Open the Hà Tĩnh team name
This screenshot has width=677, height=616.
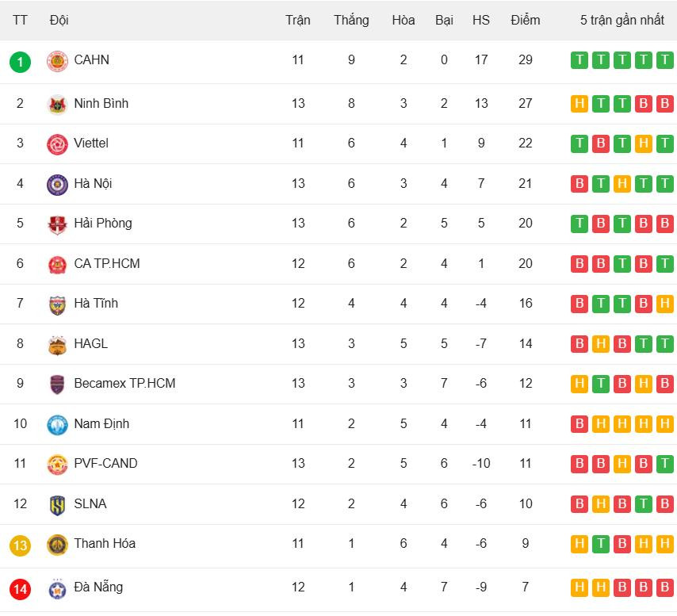point(96,303)
